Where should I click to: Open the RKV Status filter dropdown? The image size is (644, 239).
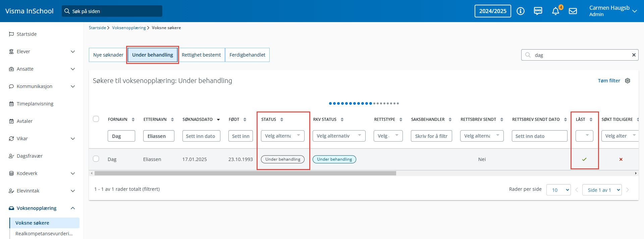point(339,136)
